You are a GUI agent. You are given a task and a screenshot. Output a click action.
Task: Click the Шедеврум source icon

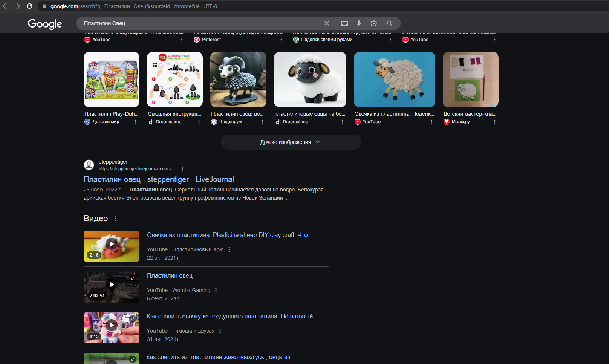[214, 122]
